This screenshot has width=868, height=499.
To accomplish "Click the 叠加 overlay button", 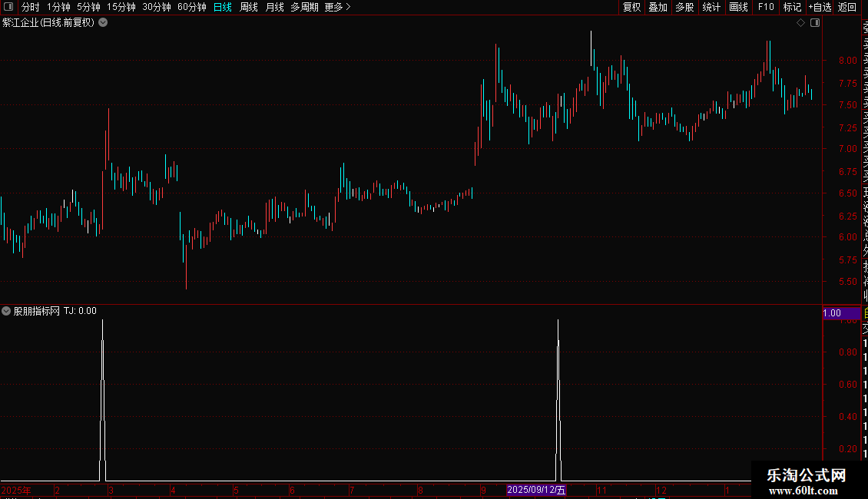I will tap(658, 7).
